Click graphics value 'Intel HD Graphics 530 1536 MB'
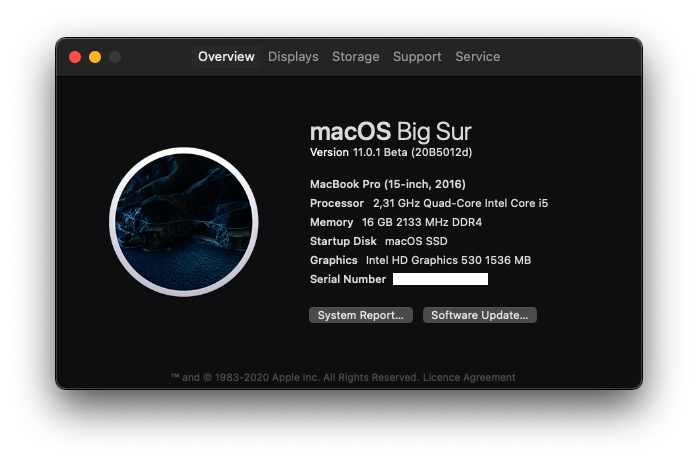 click(x=448, y=260)
